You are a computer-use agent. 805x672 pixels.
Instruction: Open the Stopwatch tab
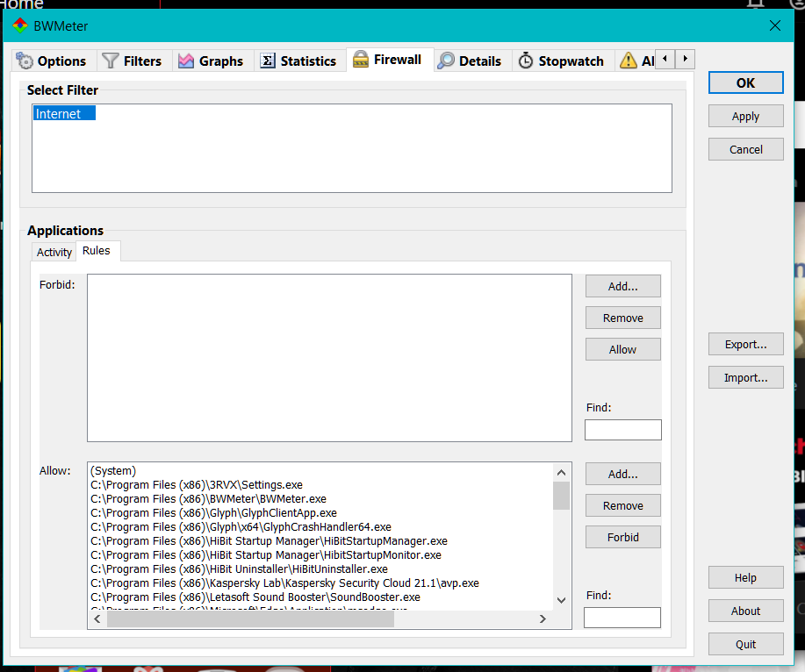564,61
